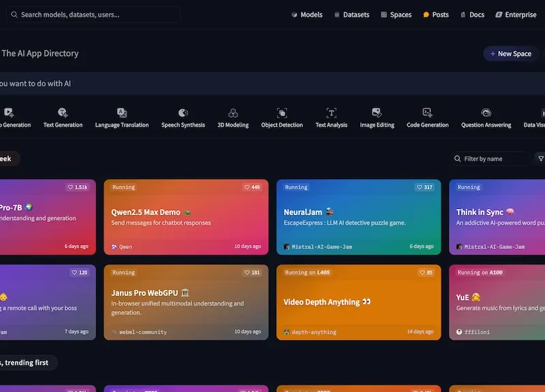This screenshot has width=545, height=392.
Task: Go to Datasets in the top navigation
Action: 352,14
